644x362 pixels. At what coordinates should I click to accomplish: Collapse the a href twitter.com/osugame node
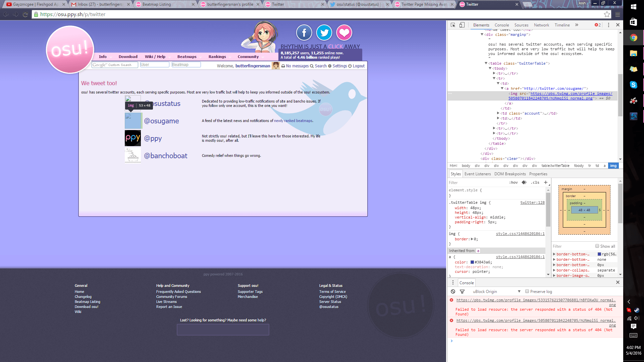pos(502,88)
